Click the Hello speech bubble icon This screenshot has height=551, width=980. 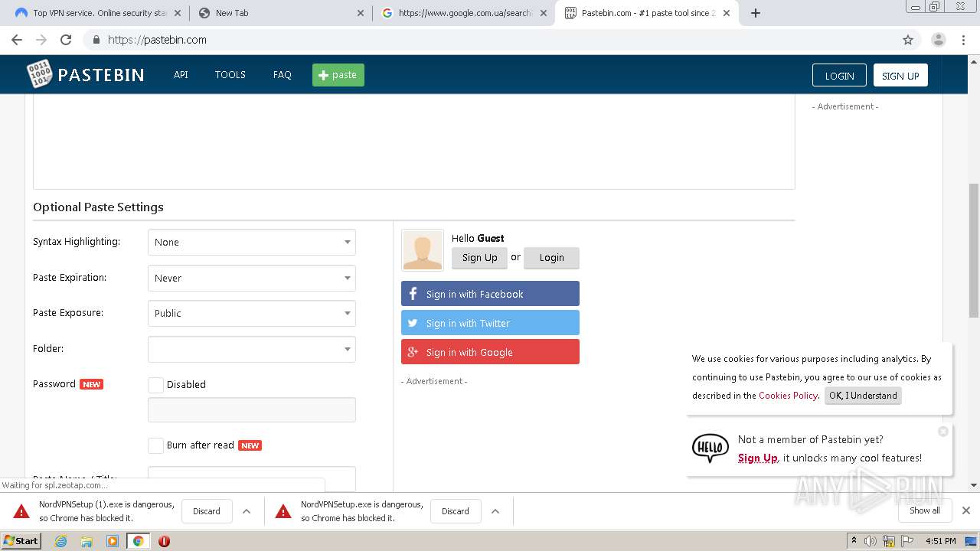pos(710,448)
